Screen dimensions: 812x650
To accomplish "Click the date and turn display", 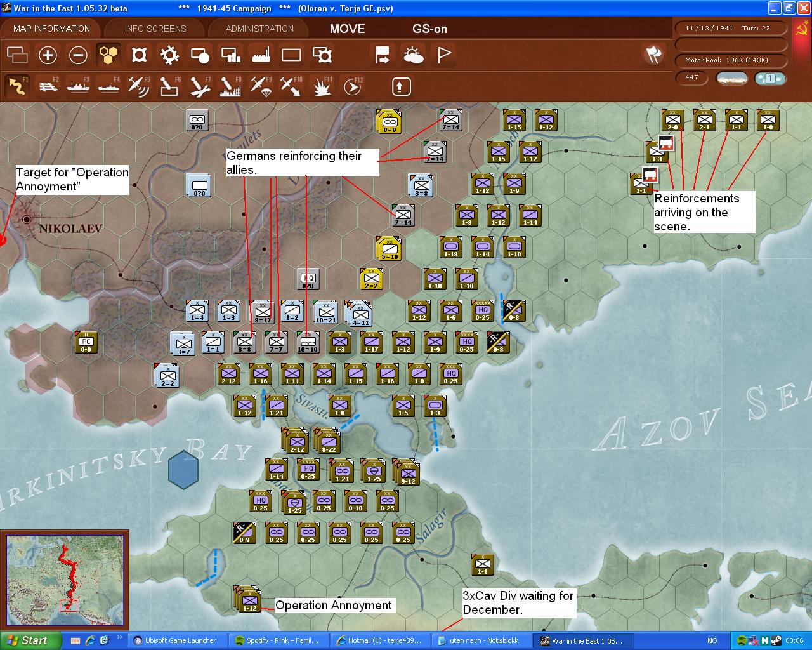I will 731,29.
